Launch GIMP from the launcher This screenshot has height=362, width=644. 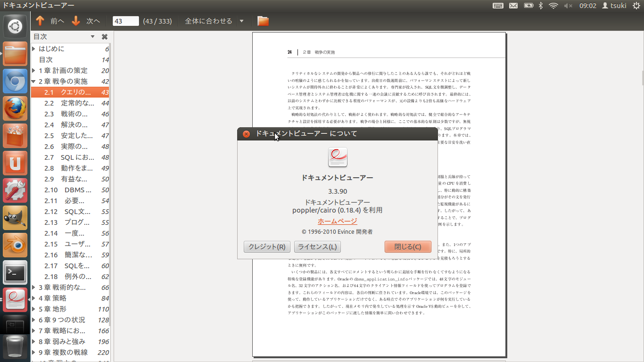[x=15, y=218]
